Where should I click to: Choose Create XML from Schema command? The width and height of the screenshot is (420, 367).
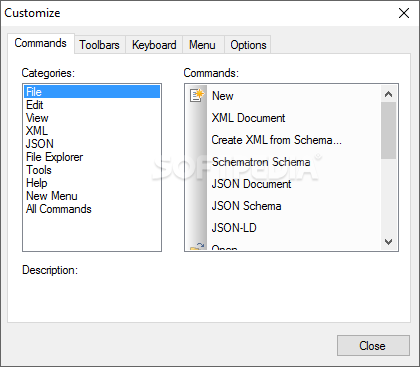(276, 140)
